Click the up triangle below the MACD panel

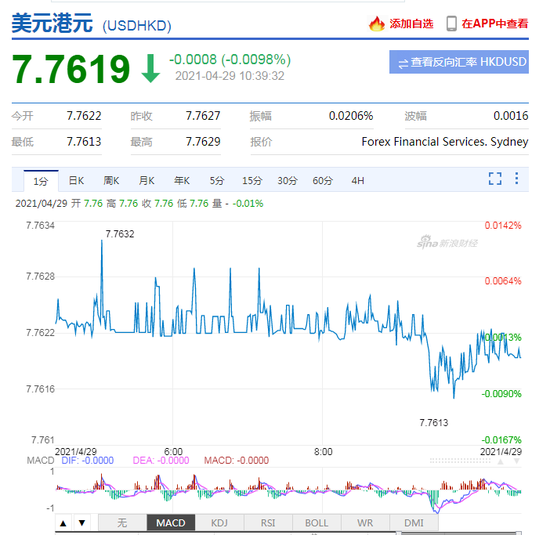63,523
